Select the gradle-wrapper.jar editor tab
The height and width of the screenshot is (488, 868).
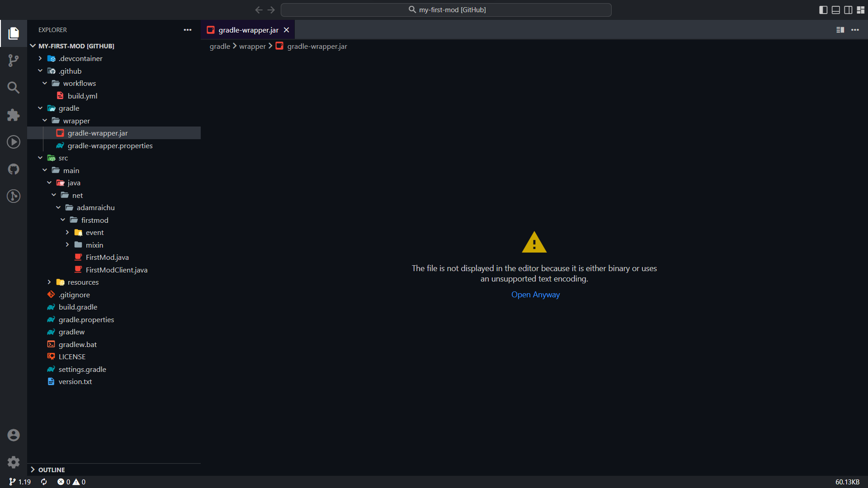[x=248, y=30]
